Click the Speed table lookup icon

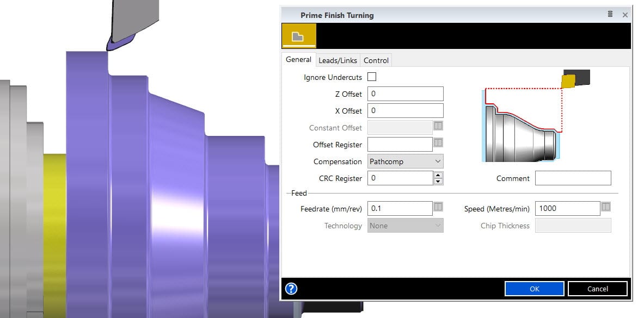pyautogui.click(x=606, y=207)
